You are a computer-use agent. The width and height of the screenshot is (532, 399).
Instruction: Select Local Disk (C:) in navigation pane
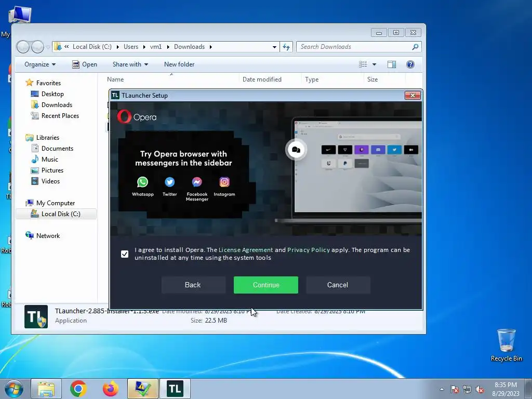click(x=56, y=214)
